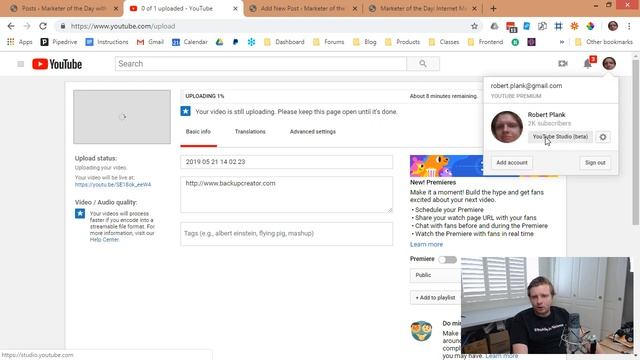Open the Help Center link

(x=104, y=240)
